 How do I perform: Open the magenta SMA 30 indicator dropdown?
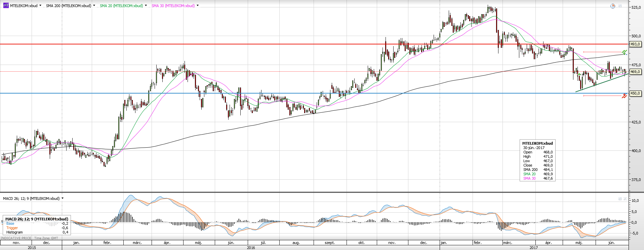pos(198,6)
